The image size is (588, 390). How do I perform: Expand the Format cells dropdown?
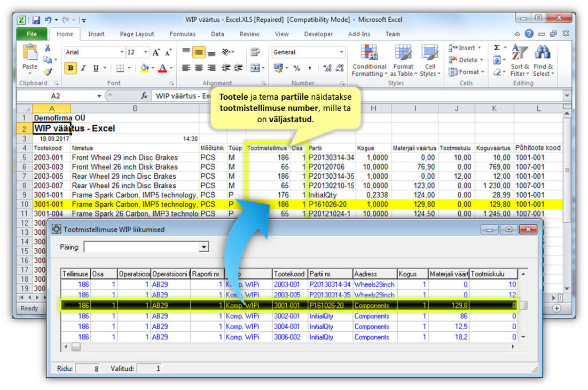coord(483,72)
